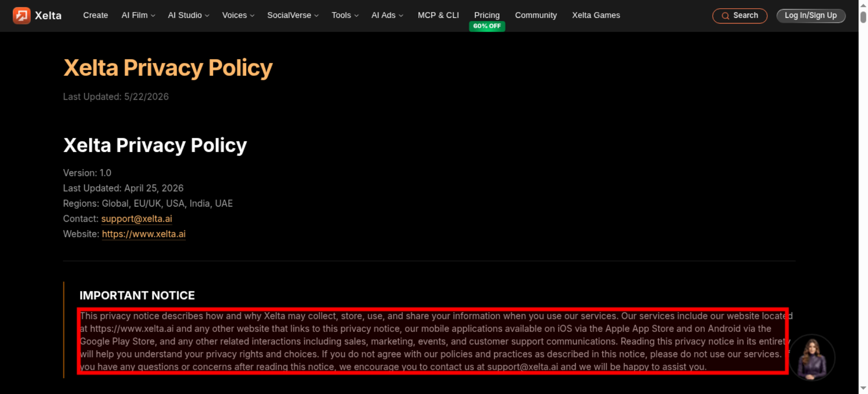Go to the Create page
This screenshot has height=394, width=868.
[x=95, y=15]
